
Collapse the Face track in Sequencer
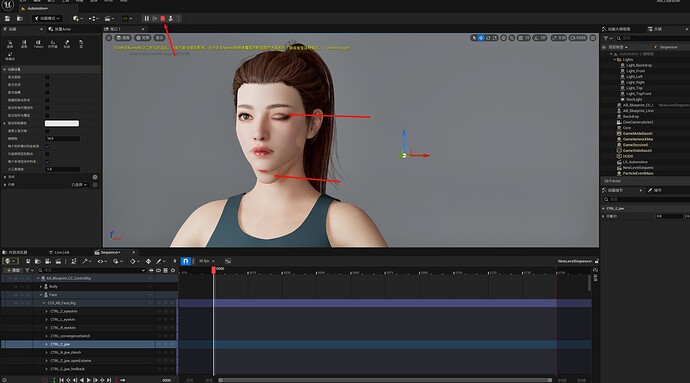click(41, 295)
